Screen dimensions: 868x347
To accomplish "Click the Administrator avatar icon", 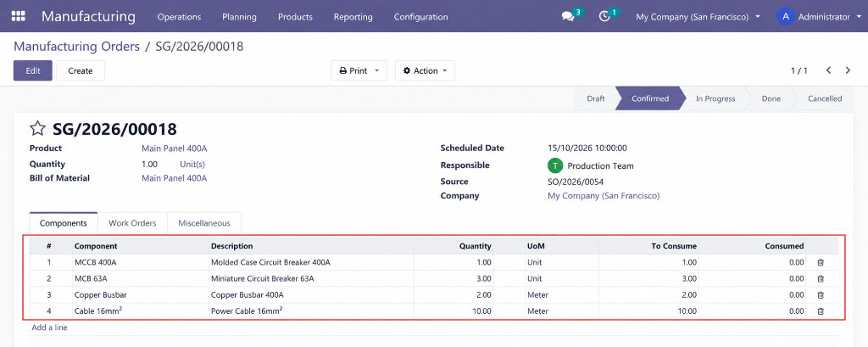I will pos(785,17).
